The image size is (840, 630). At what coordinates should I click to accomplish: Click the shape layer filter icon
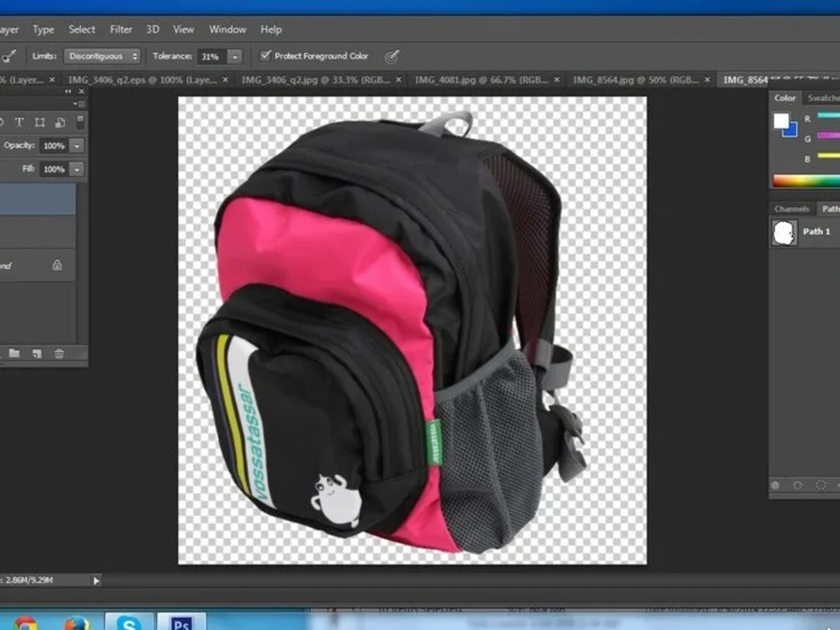[x=39, y=122]
